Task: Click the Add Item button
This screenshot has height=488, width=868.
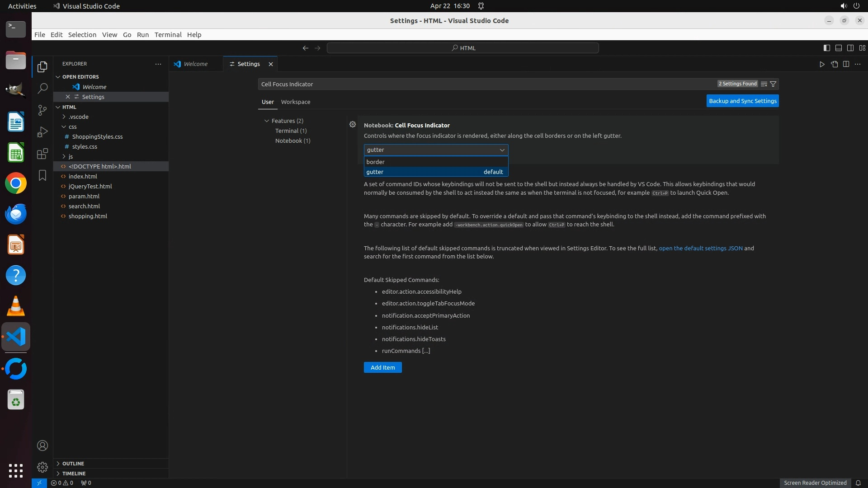Action: tap(382, 367)
